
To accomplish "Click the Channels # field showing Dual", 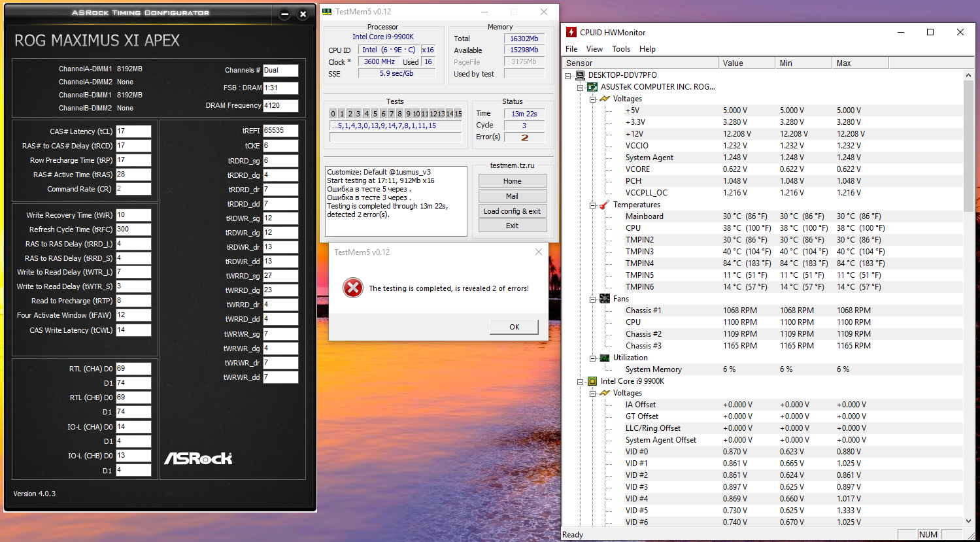I will coord(280,71).
